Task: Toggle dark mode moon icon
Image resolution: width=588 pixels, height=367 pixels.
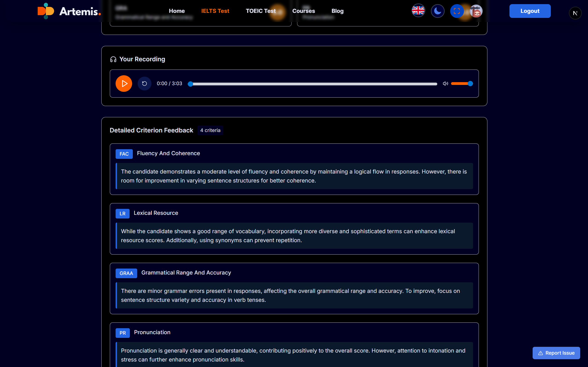Action: (x=437, y=11)
